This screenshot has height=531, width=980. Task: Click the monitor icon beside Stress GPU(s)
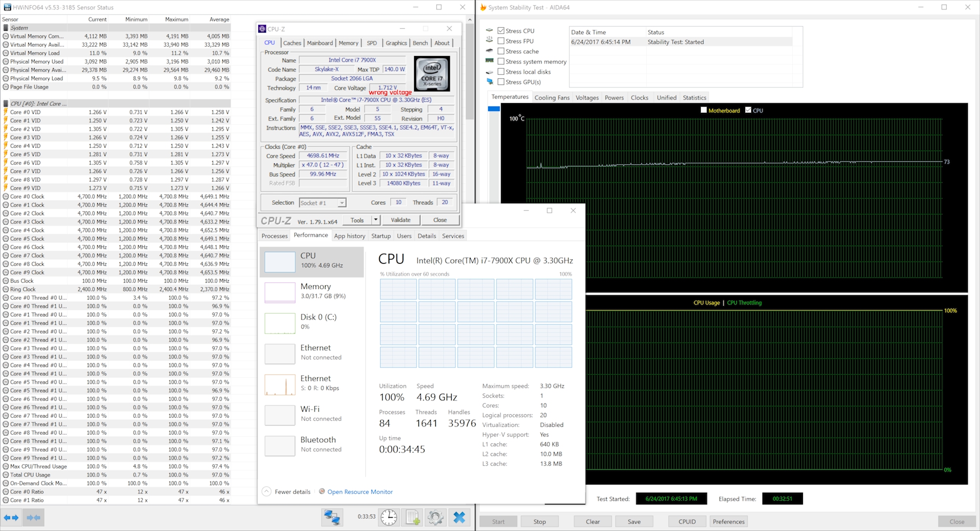click(490, 81)
